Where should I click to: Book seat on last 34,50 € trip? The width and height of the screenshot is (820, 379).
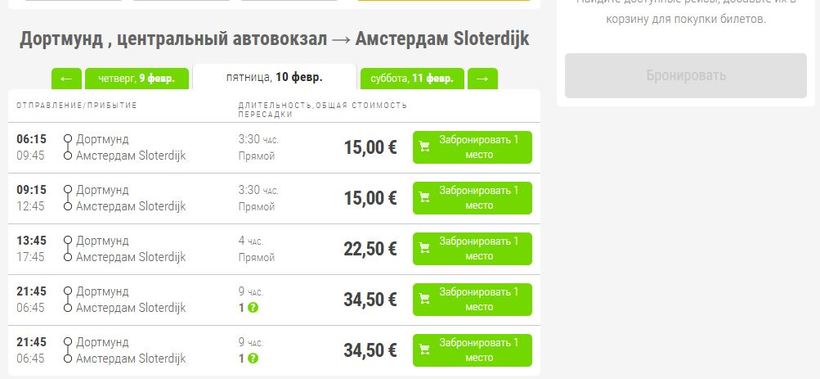tap(472, 350)
